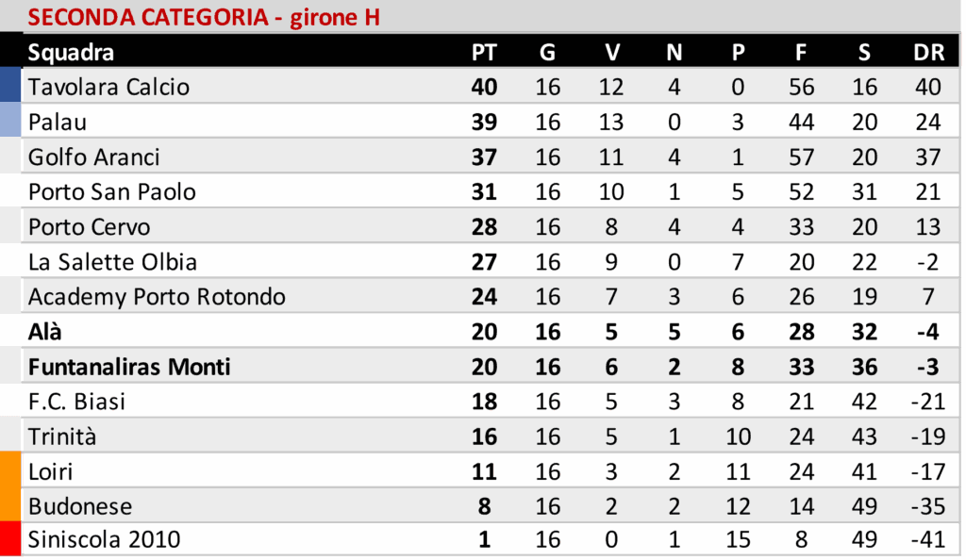Click the F.C. Biasi team name
The height and width of the screenshot is (560, 966).
76,402
